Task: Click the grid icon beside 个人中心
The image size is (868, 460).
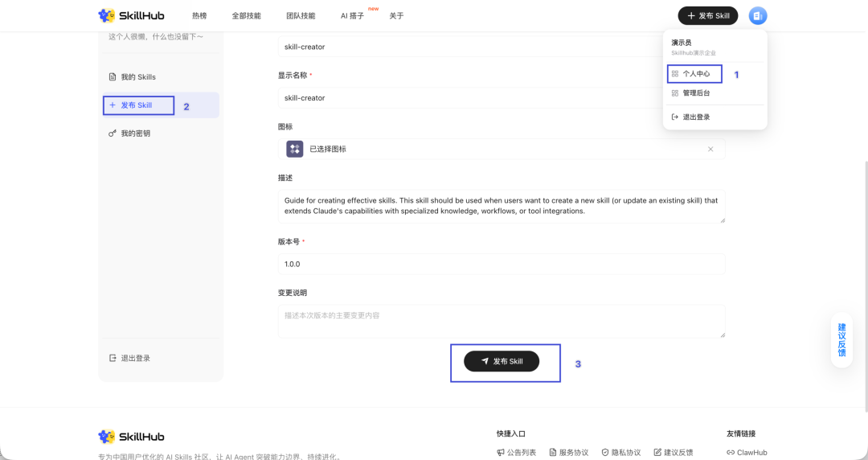Action: coord(675,74)
